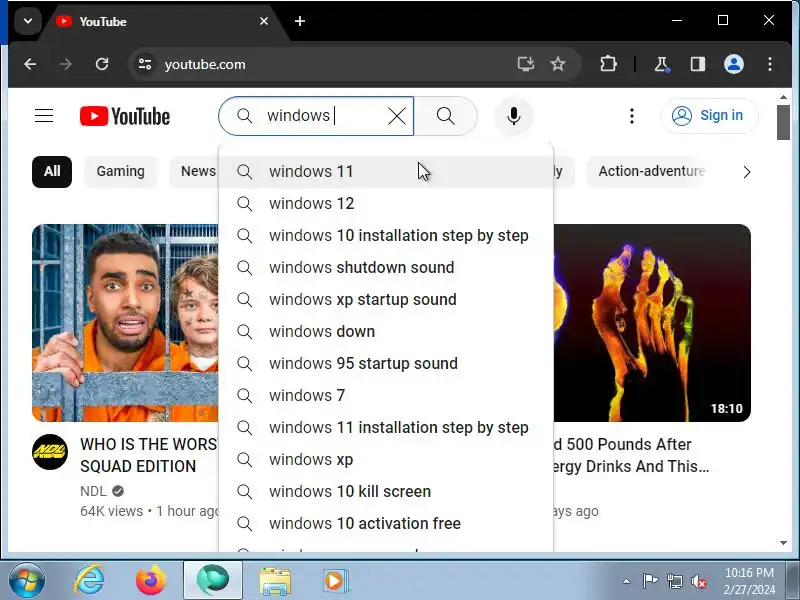Open the Windows Start button
Screen dimensions: 800x600
click(x=26, y=581)
